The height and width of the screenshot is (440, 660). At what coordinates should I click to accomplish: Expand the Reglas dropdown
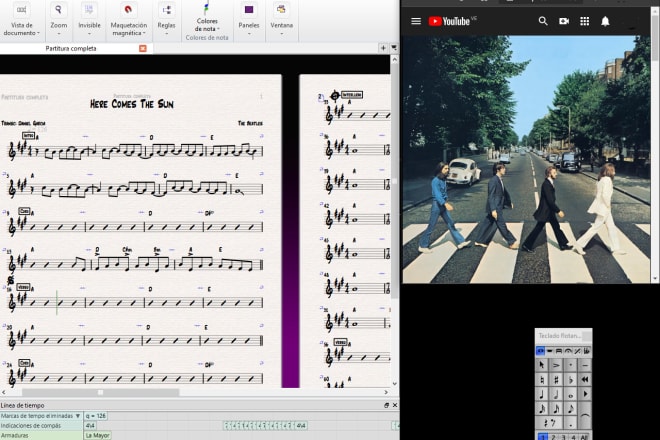(166, 21)
